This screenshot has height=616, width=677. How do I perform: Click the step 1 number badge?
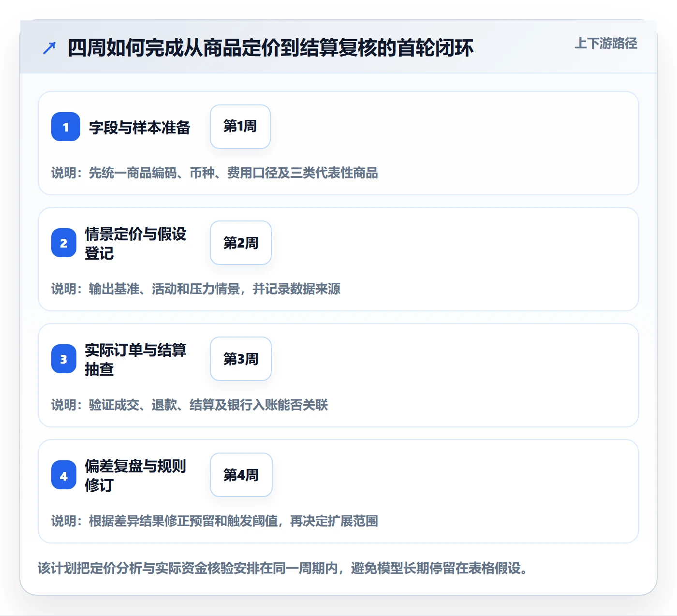pyautogui.click(x=66, y=127)
